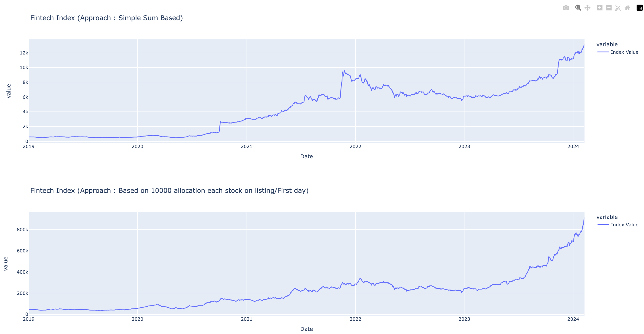
Task: Click the Autoscale axes icon
Action: coord(618,8)
